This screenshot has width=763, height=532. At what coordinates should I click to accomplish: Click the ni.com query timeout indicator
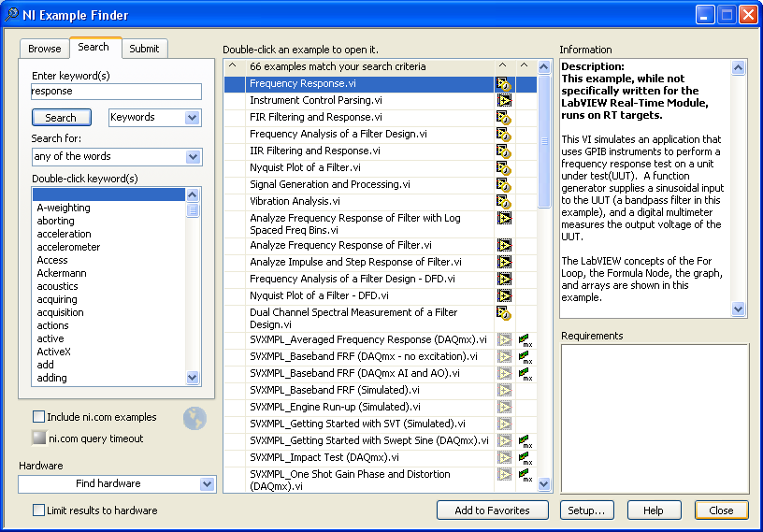(x=39, y=439)
